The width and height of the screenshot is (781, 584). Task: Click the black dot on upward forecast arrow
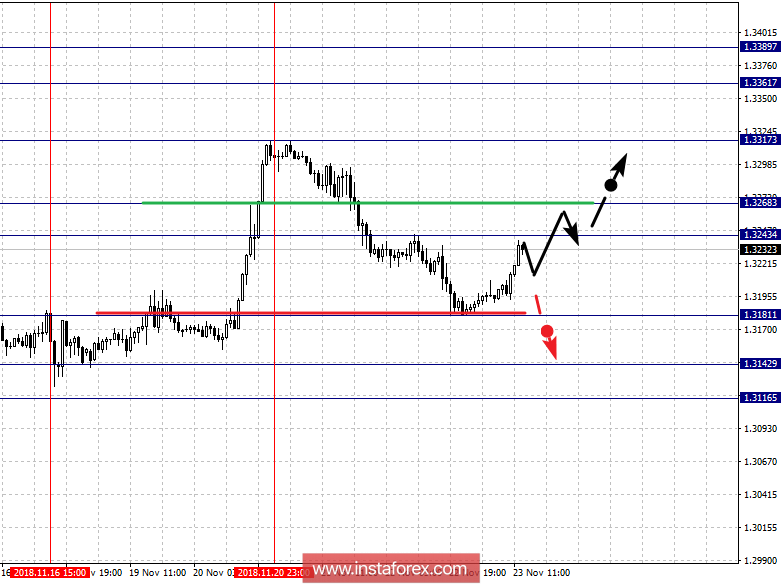pyautogui.click(x=610, y=185)
